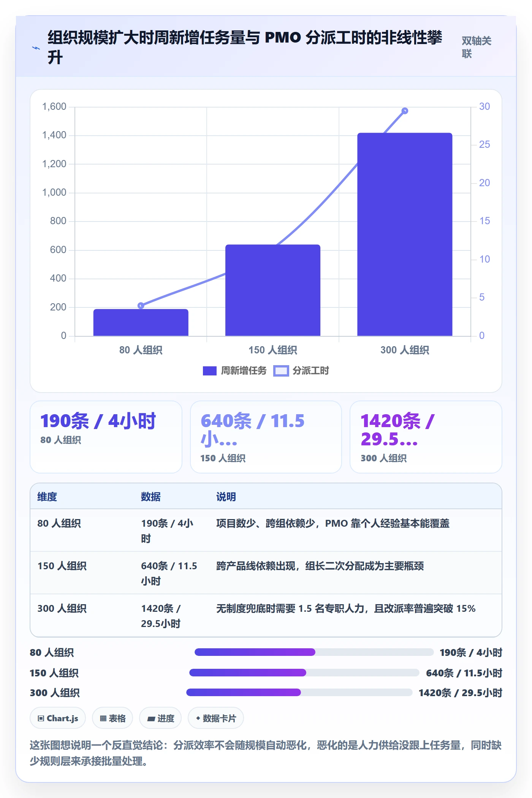Click the 维度 column header
532x798 pixels.
(47, 497)
